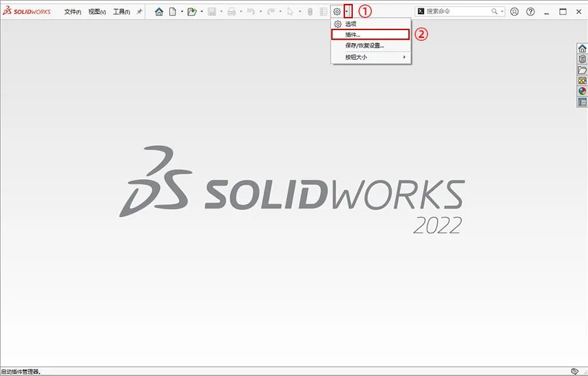Viewport: 588px width, 376px height.
Task: Click the status bar text 启动插件管理器
Action: [20, 372]
